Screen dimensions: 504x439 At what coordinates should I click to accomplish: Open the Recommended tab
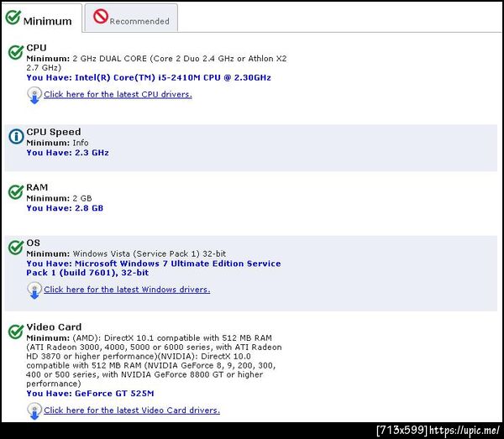(131, 18)
